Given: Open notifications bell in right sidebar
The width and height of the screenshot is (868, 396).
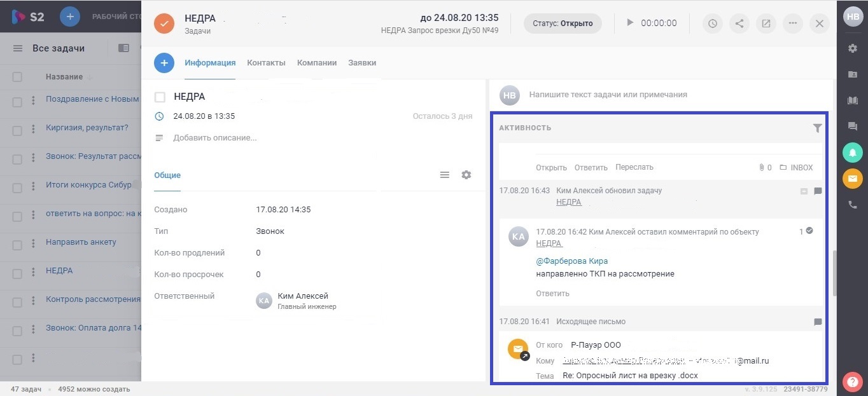Looking at the screenshot, I should pyautogui.click(x=852, y=153).
